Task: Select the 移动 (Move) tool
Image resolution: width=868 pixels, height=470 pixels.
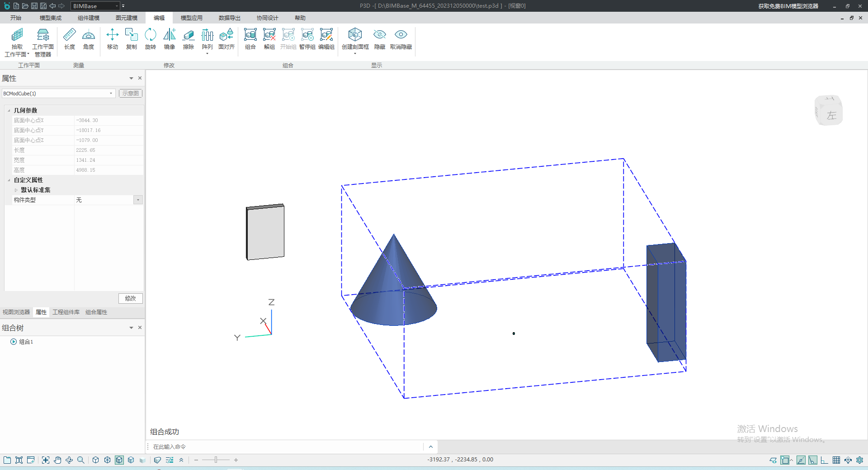Action: tap(112, 39)
